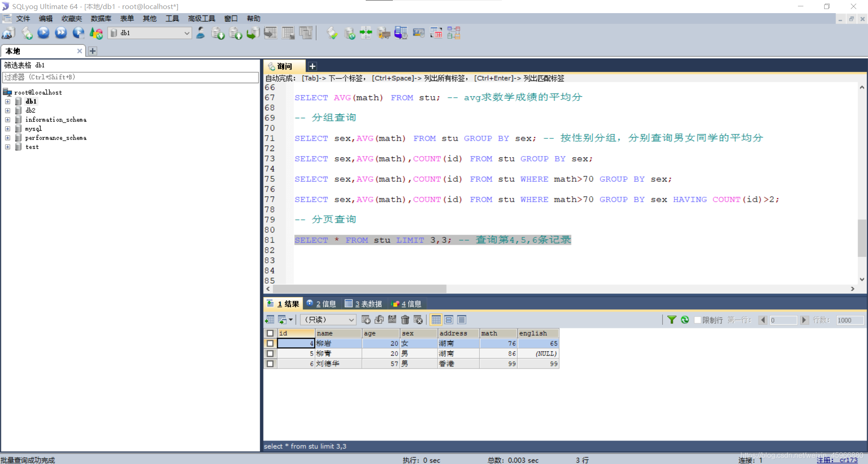Check the row checkbox for 刘德华
The image size is (868, 464).
click(270, 364)
